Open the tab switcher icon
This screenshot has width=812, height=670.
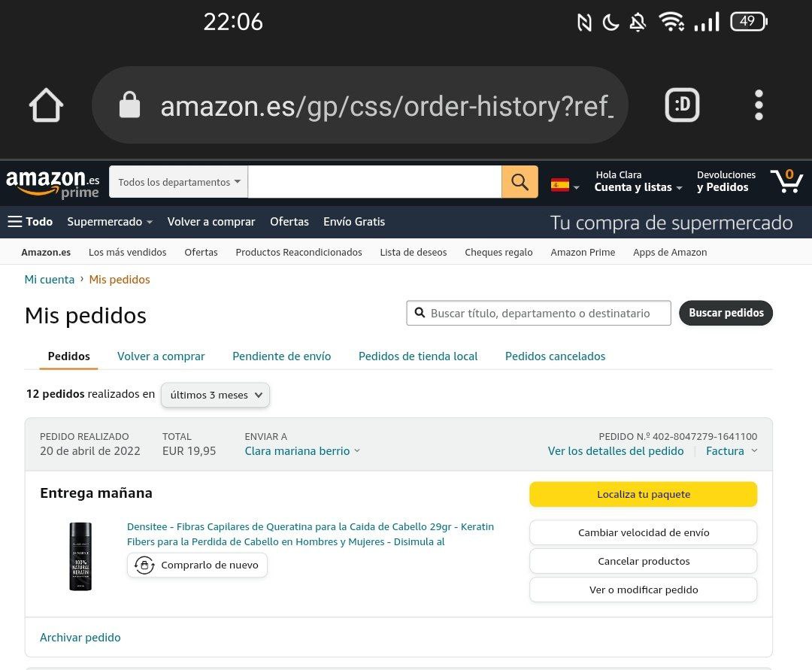click(x=681, y=105)
